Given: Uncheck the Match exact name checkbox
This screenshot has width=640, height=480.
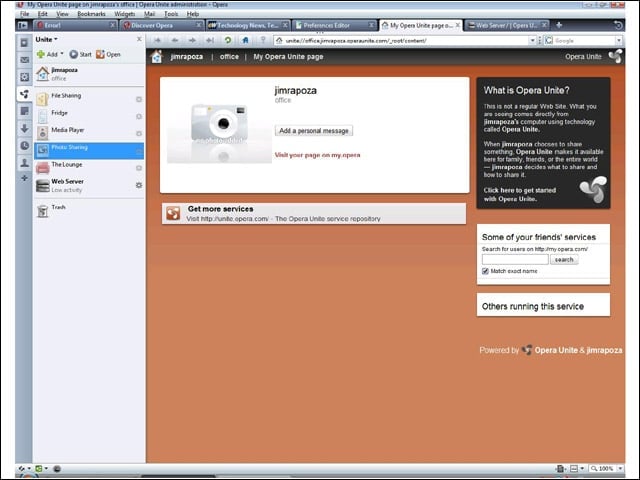Looking at the screenshot, I should (485, 271).
